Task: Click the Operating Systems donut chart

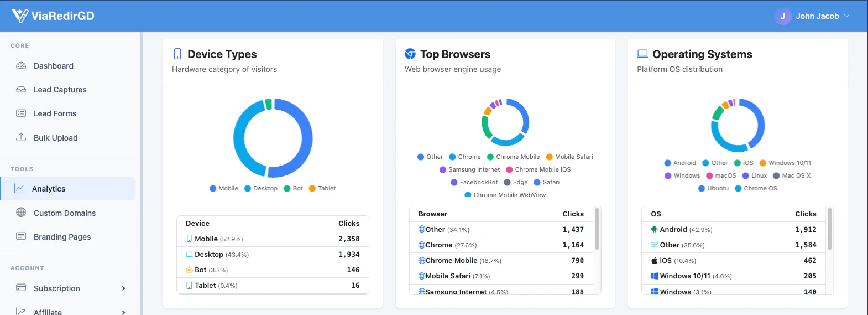Action: pos(738,125)
